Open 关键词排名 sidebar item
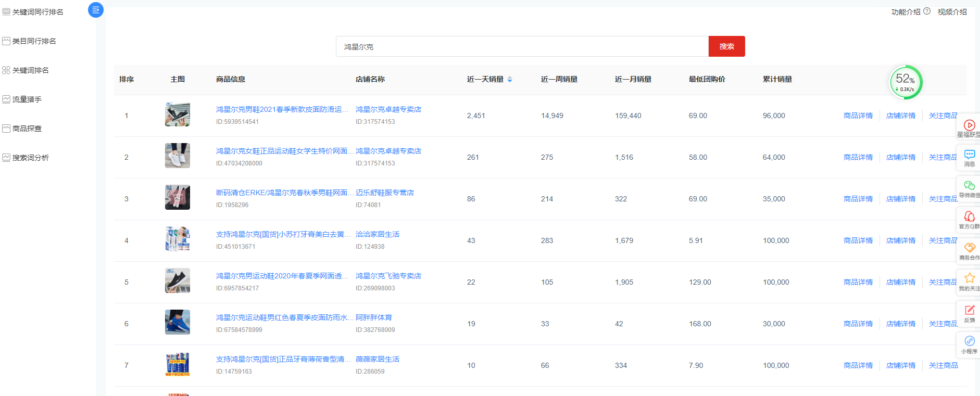Viewport: 980px width, 396px height. pyautogui.click(x=26, y=70)
